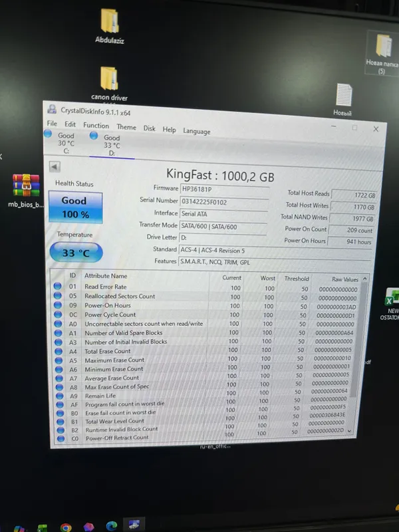Select the Average Erase Count row
The height and width of the screenshot is (532, 399).
coord(203,377)
